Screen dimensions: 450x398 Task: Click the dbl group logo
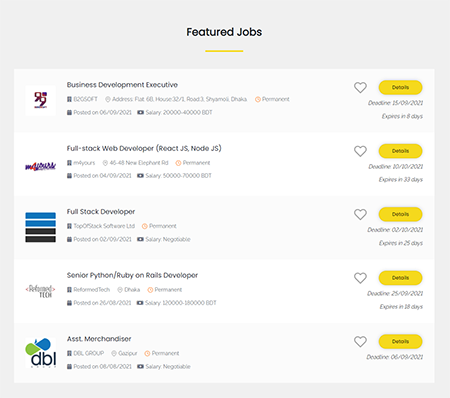point(41,353)
